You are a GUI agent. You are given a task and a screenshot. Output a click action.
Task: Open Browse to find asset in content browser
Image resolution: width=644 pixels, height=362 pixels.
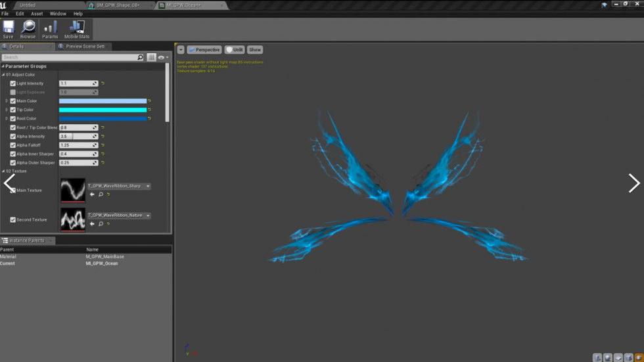coord(28,29)
